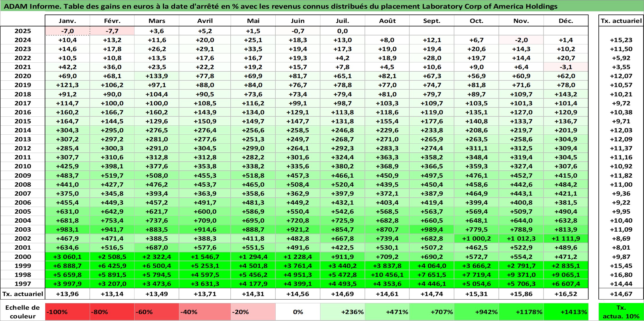Click the -7,7 cell for February 2025
Screen dimensions: 644x321
[x=112, y=31]
